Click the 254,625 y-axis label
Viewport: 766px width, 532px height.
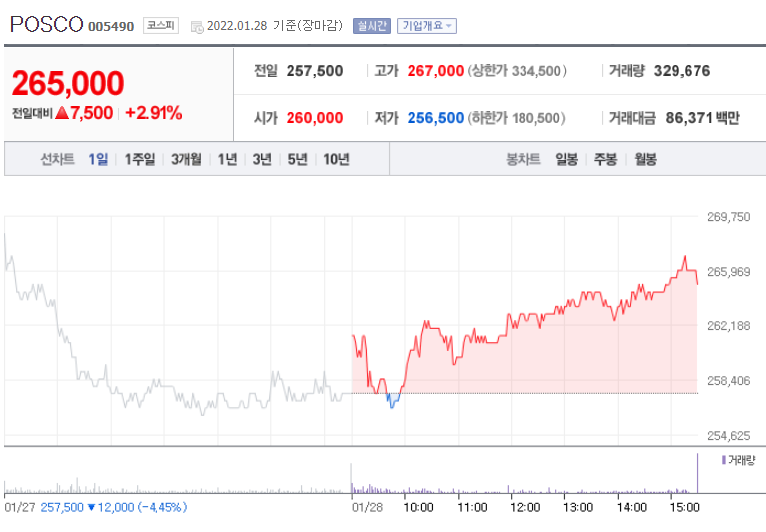(728, 436)
